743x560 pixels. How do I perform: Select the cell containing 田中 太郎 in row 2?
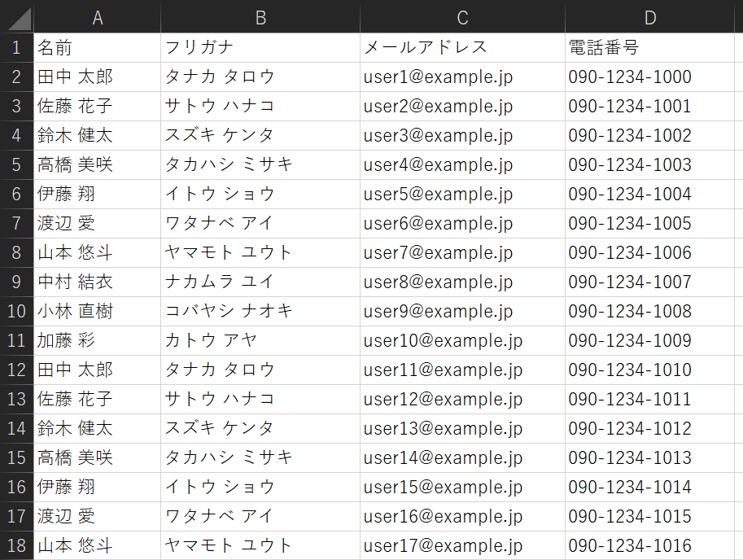tap(97, 77)
